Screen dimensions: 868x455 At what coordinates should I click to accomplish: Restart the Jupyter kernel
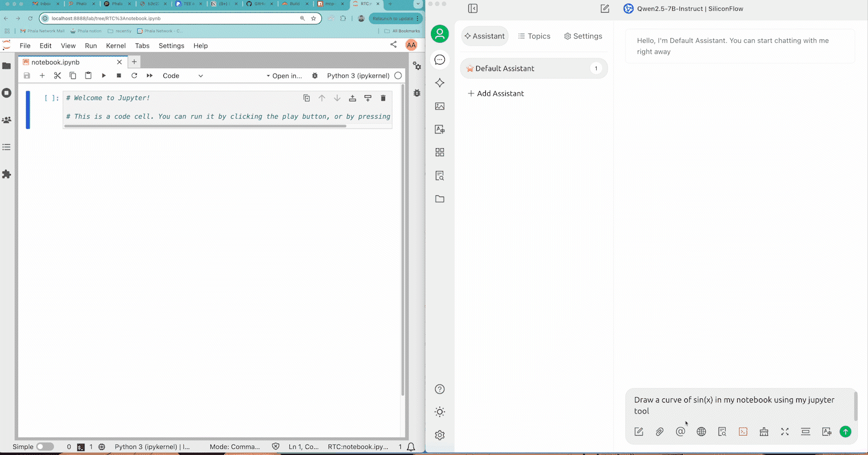coord(134,76)
